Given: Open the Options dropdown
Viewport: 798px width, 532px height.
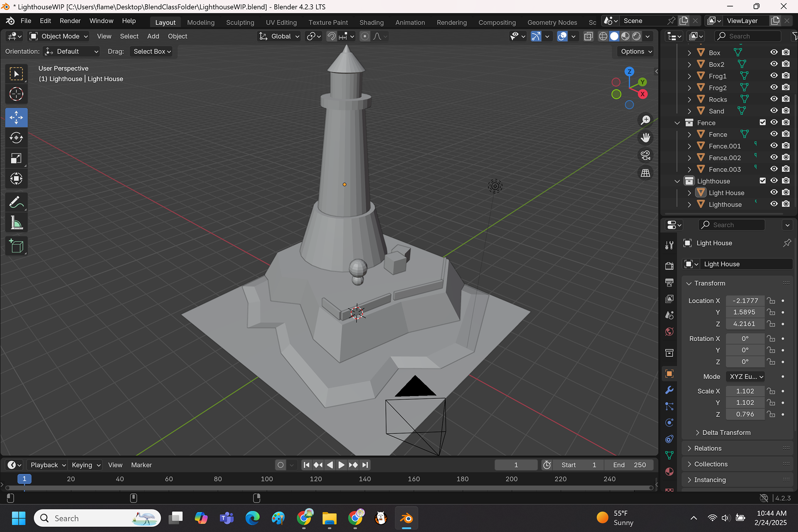Looking at the screenshot, I should [x=636, y=52].
